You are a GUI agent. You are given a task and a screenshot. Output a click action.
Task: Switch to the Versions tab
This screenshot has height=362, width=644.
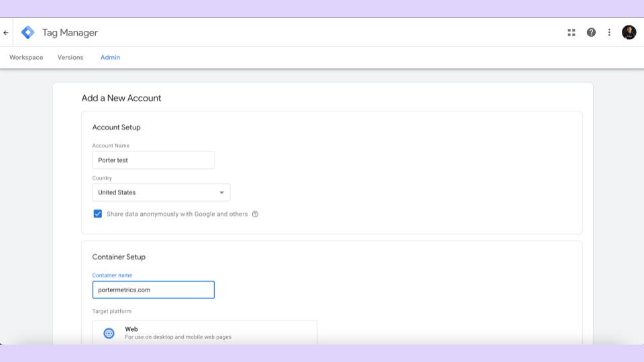(70, 58)
